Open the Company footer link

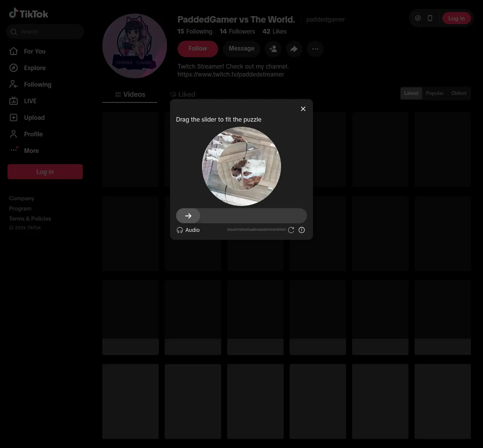[x=21, y=198]
